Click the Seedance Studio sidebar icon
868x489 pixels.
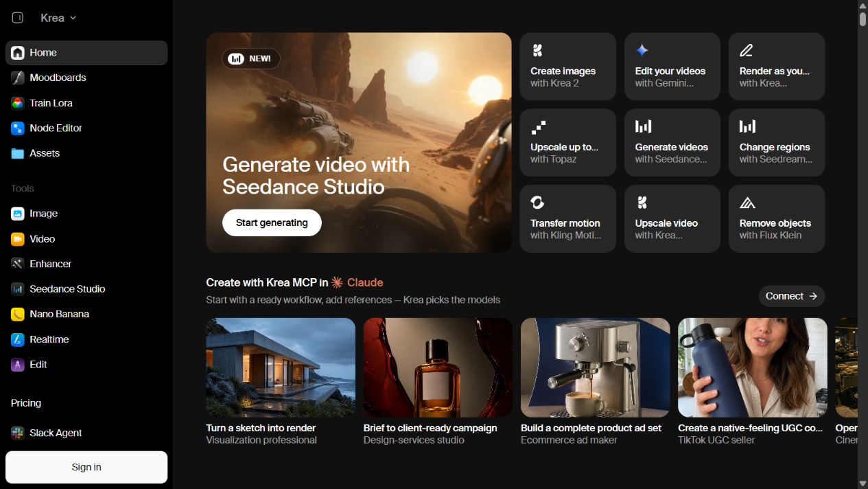point(18,289)
